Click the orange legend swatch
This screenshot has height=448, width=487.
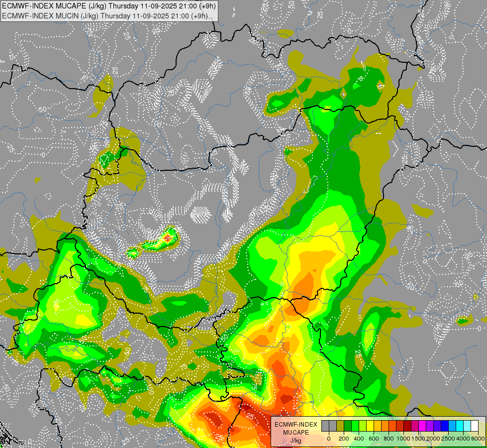point(385,426)
